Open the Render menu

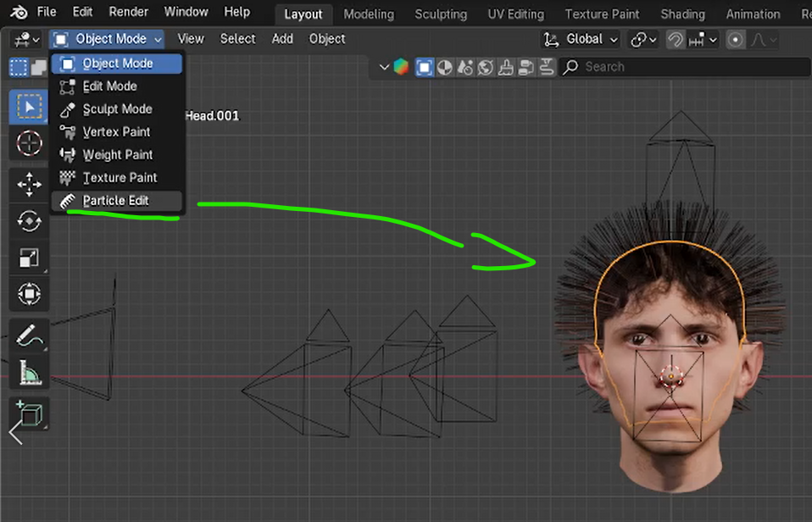[128, 12]
